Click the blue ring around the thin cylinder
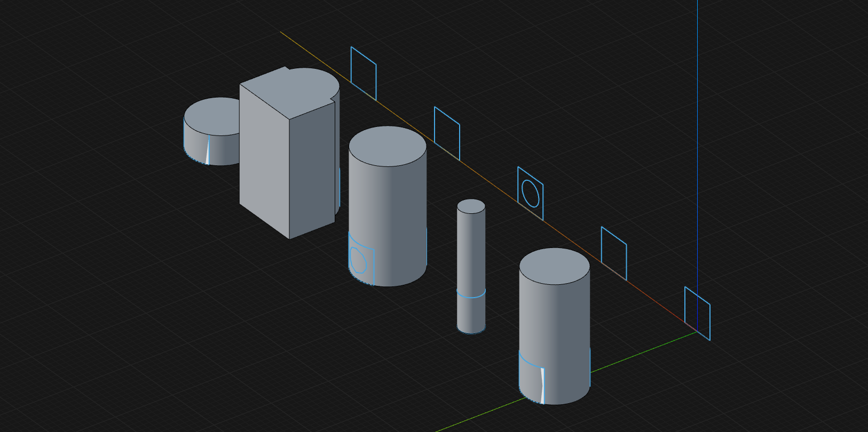Image resolution: width=868 pixels, height=432 pixels. click(x=471, y=294)
